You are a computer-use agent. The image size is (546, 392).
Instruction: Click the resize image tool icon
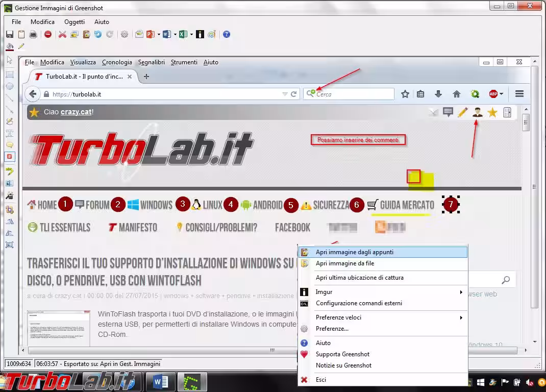tap(10, 245)
